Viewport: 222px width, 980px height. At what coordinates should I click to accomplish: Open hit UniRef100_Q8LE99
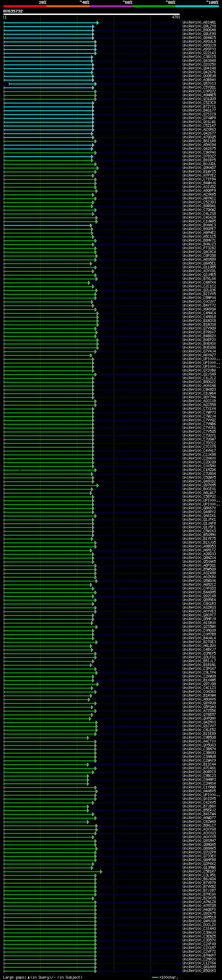pos(199,34)
